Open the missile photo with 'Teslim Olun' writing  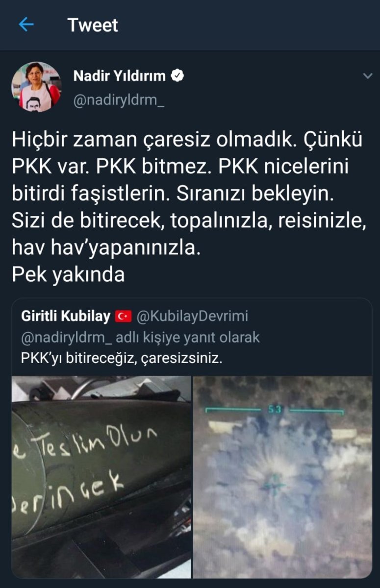click(101, 477)
